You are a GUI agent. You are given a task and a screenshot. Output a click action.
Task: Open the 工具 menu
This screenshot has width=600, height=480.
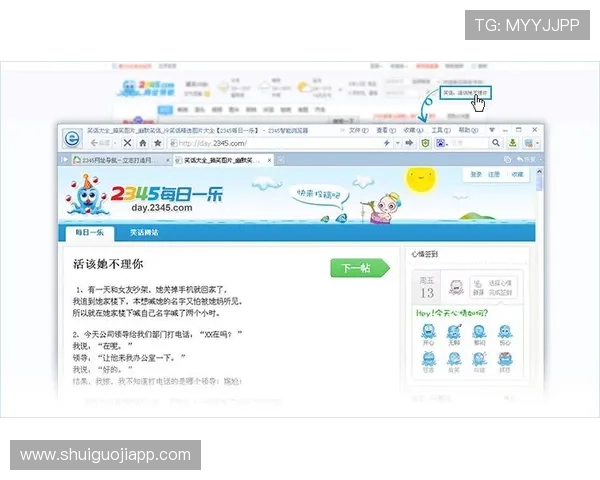441,131
